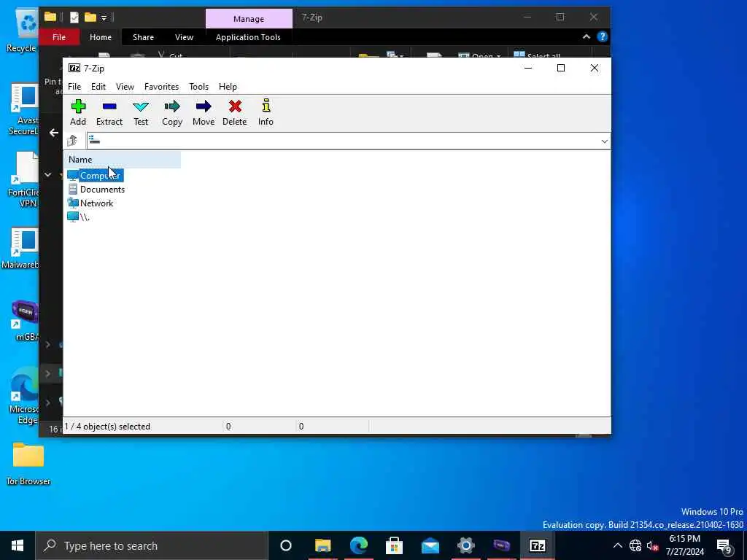
Task: Open the Windows Start menu
Action: [x=18, y=545]
